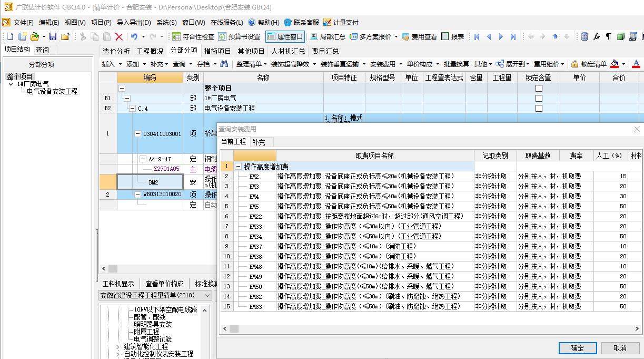Click 局部汇总 partial summary
This screenshot has height=359, width=644.
click(328, 36)
